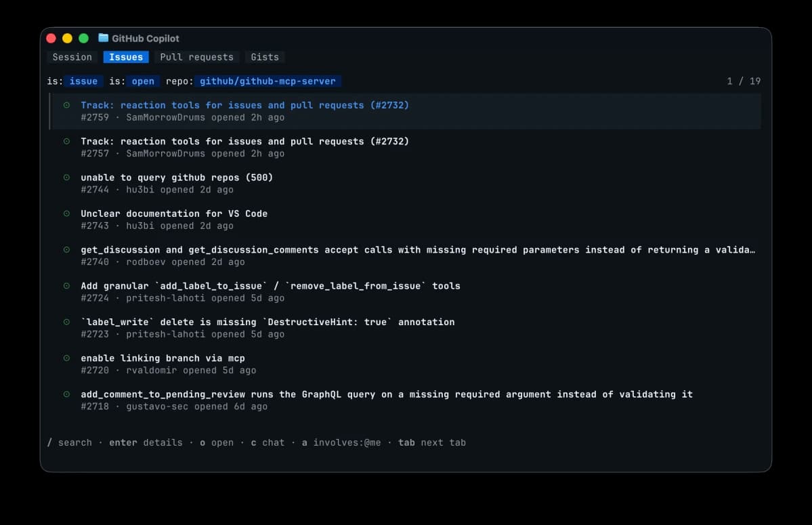Click the 'tab next tab' shortcut hint
Image resolution: width=812 pixels, height=525 pixels.
[x=432, y=442]
